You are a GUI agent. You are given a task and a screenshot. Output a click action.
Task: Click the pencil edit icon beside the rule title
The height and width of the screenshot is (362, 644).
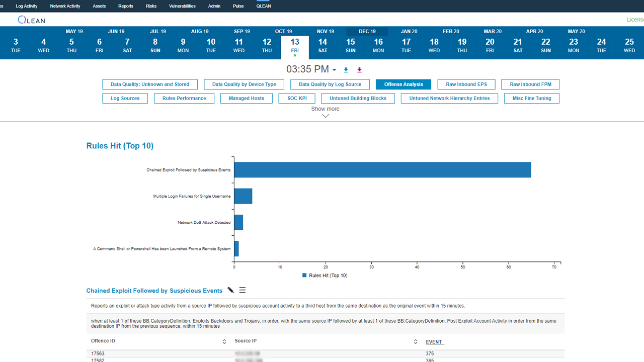[230, 290]
